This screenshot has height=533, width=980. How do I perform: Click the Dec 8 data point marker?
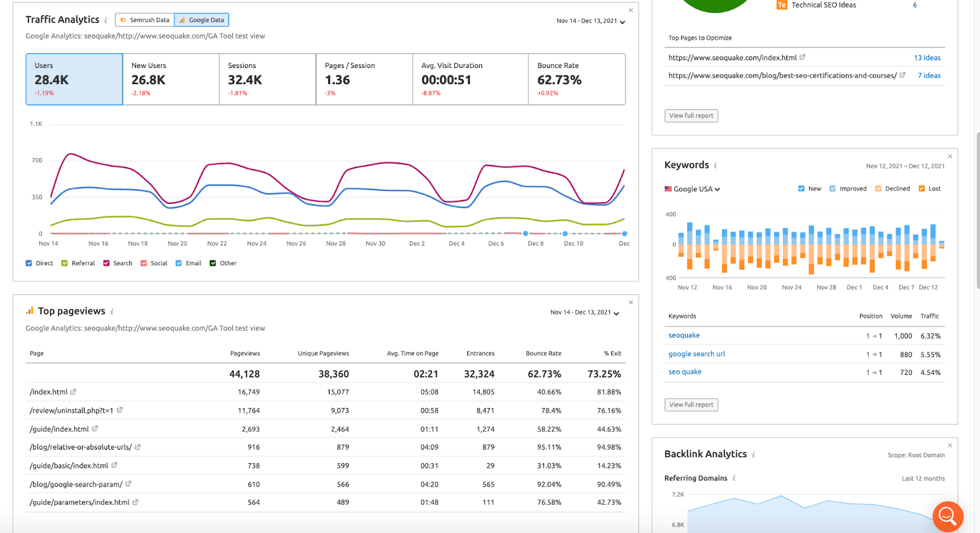[526, 233]
